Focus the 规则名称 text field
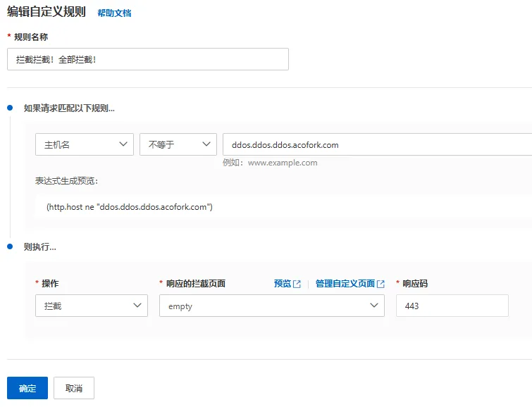Image resolution: width=532 pixels, height=407 pixels. coord(147,59)
